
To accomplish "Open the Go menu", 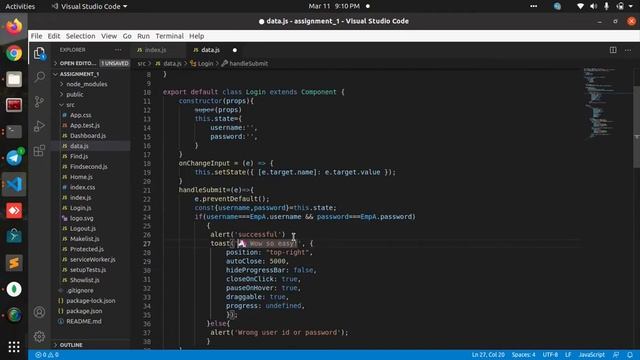I will click(127, 36).
